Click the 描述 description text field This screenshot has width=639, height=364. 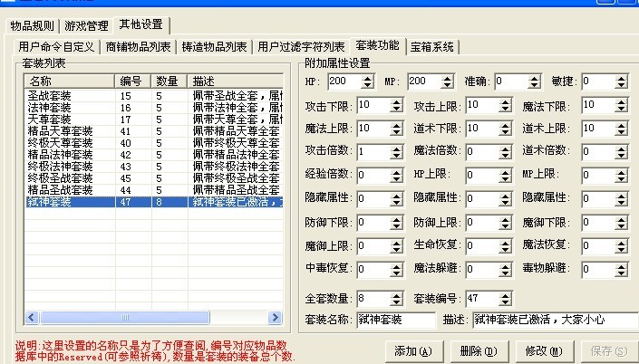556,320
